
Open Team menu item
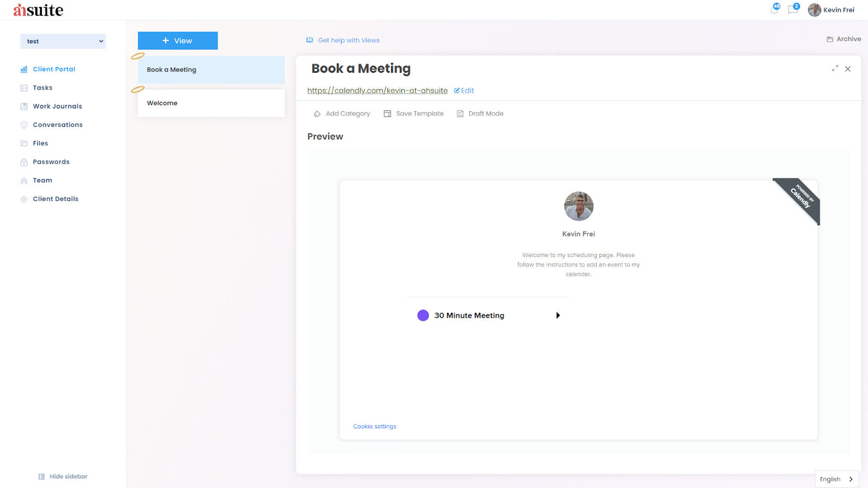[x=42, y=180]
